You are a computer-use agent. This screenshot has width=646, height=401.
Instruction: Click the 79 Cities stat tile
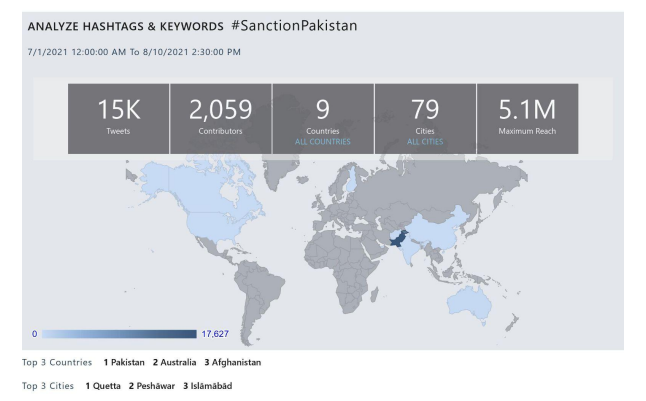coord(425,119)
